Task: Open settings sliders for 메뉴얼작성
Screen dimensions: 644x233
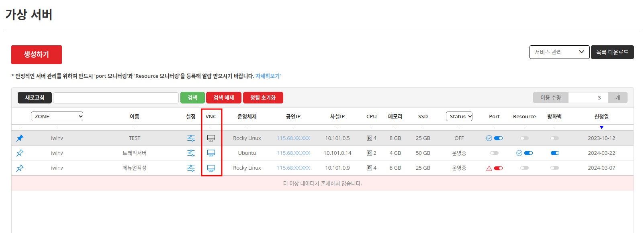Action: tap(191, 168)
